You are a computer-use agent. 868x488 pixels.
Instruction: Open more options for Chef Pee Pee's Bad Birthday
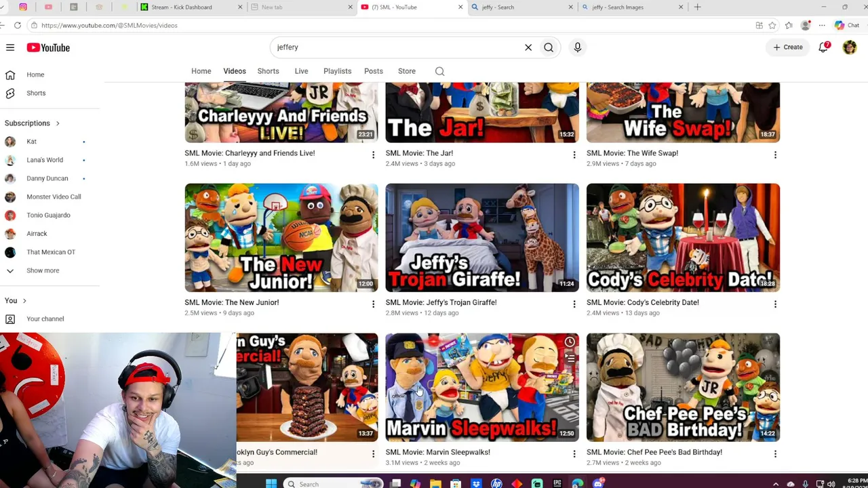(x=775, y=453)
